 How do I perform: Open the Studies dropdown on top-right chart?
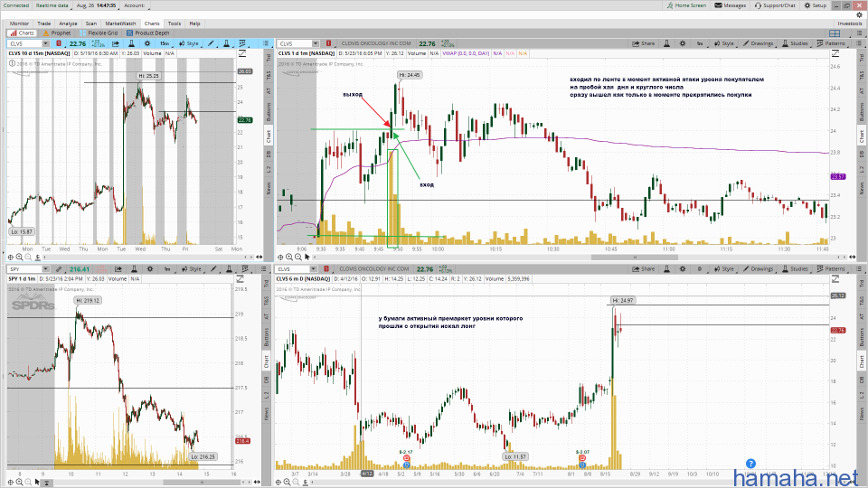click(796, 43)
